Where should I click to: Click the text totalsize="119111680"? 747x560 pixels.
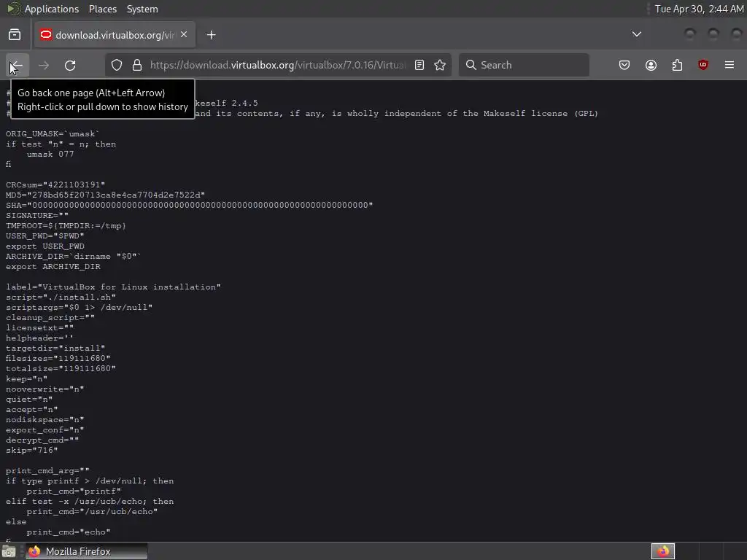[61, 368]
